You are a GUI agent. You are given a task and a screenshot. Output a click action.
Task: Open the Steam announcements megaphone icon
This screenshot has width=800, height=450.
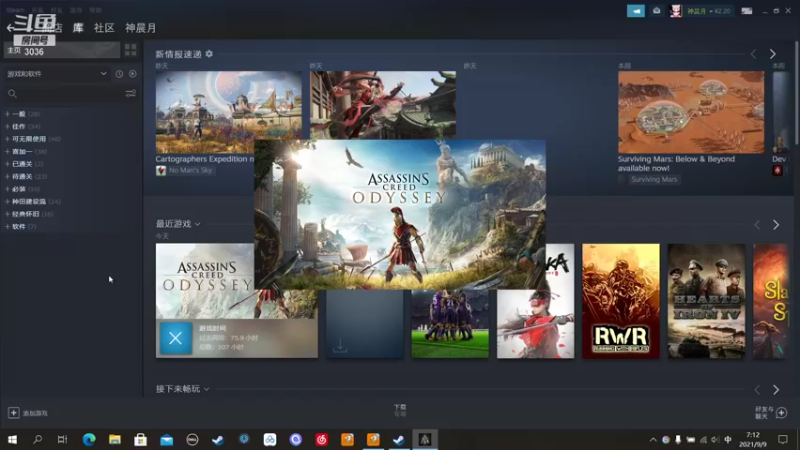[636, 11]
